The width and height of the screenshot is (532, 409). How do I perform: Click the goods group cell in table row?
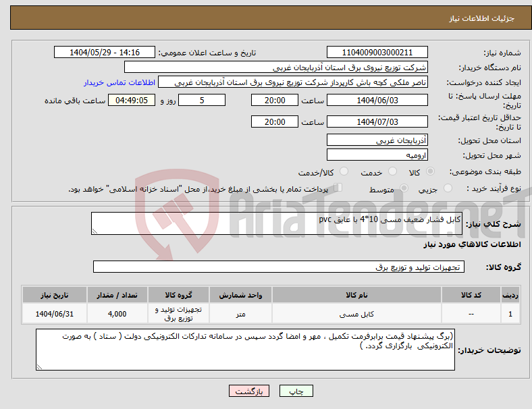[178, 314]
